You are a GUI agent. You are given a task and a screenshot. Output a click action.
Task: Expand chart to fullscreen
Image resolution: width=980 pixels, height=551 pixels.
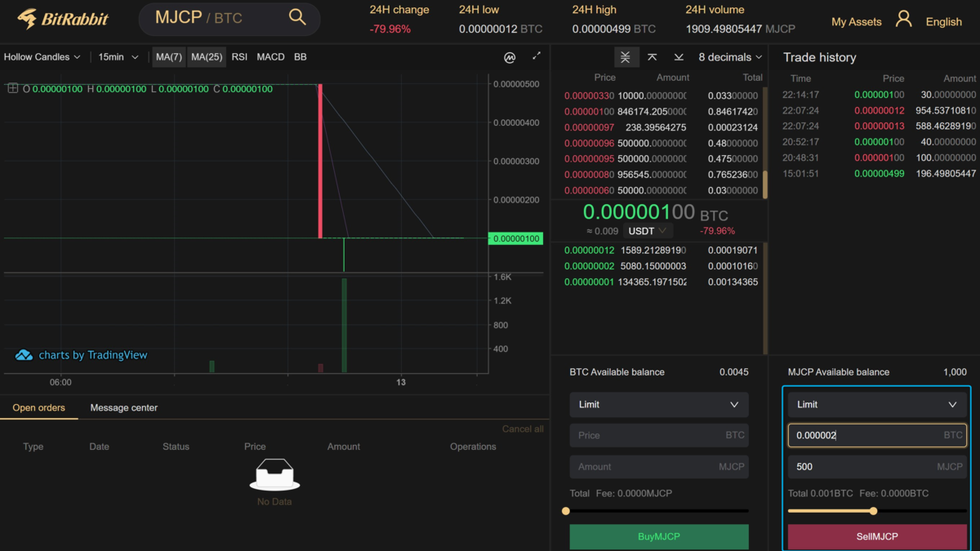(537, 56)
